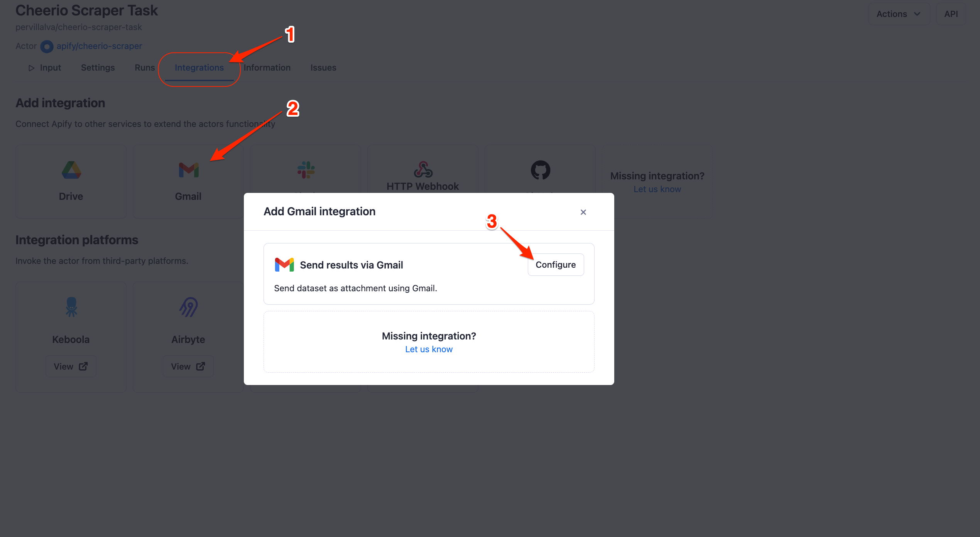Open the Settings tab
980x537 pixels.
[x=98, y=68]
